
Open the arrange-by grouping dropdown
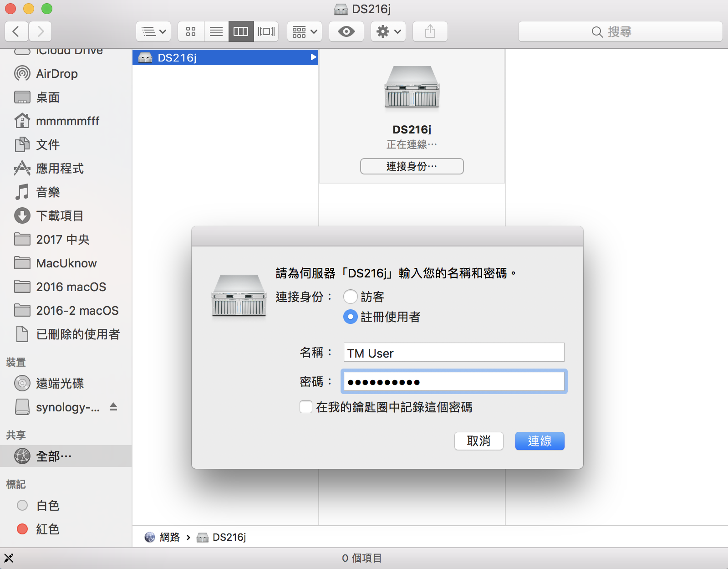304,31
